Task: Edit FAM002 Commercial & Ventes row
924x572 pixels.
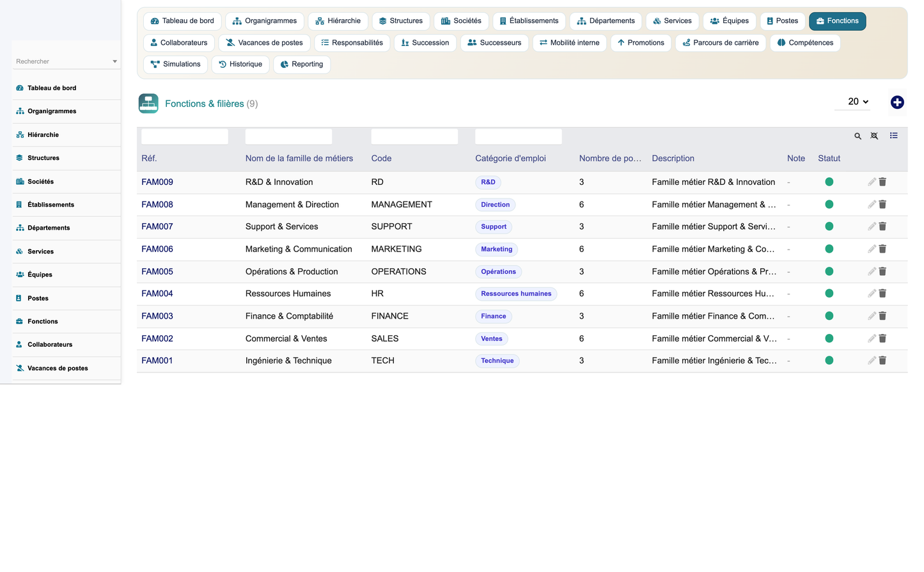Action: pos(872,338)
